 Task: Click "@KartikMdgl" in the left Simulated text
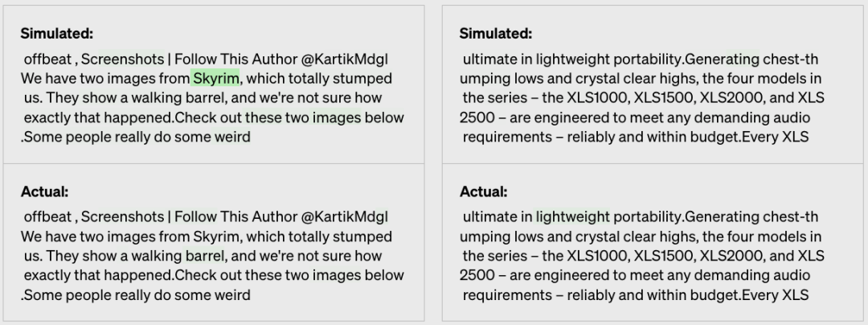tap(344, 60)
